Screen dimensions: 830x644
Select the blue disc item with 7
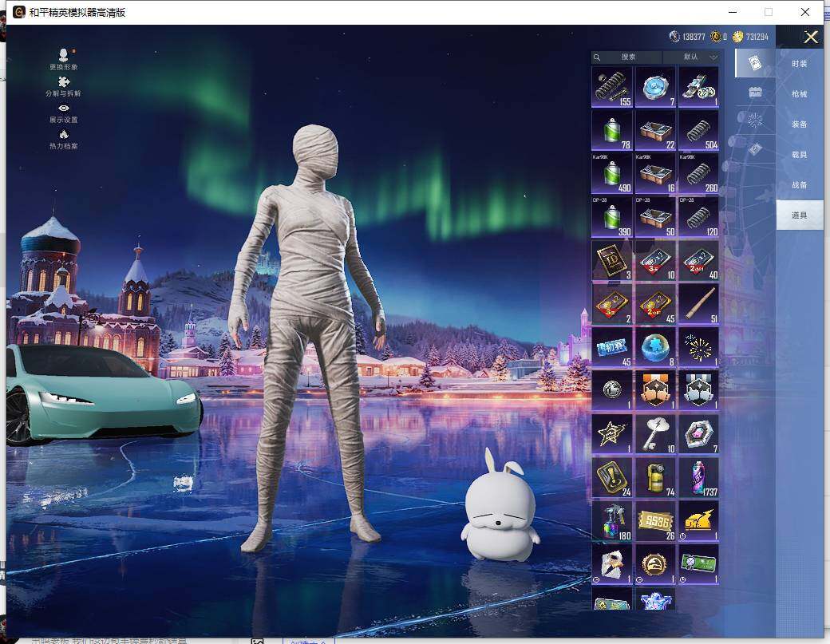point(655,87)
